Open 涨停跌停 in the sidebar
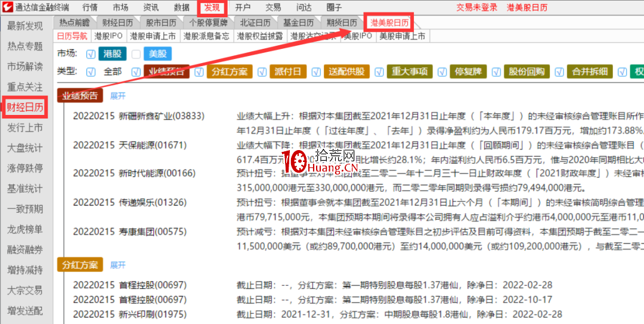644x324 pixels. pos(25,168)
